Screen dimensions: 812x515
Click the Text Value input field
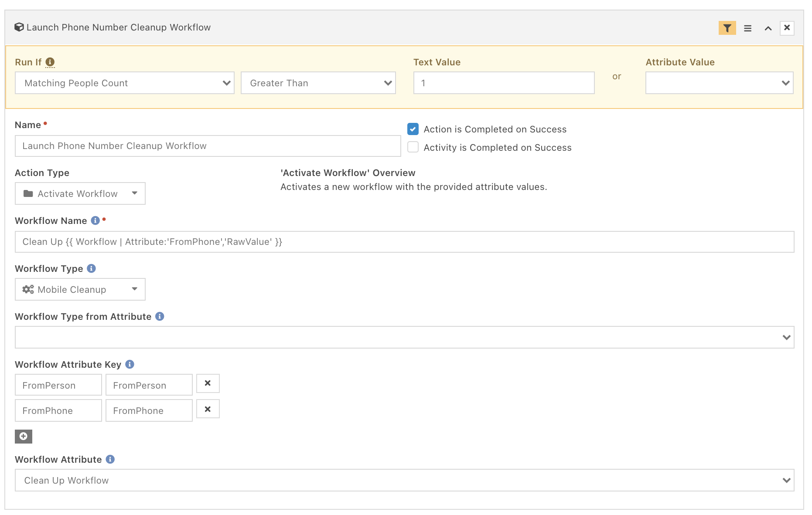pyautogui.click(x=504, y=83)
